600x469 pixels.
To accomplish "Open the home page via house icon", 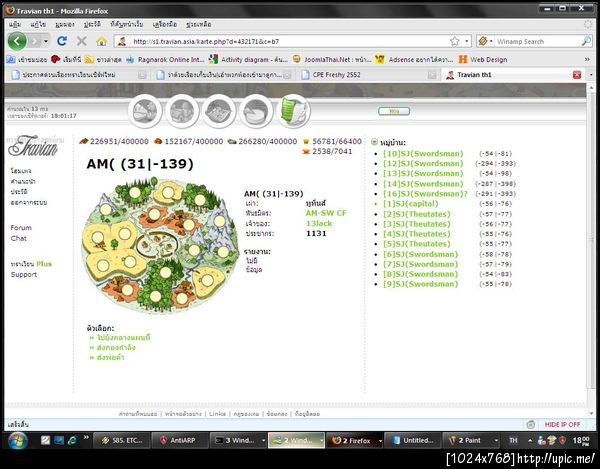I will tap(101, 41).
